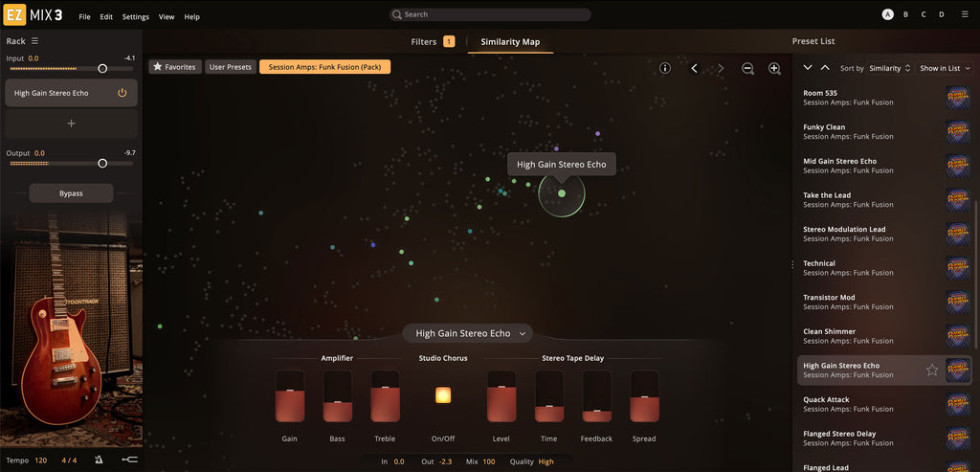980x472 pixels.
Task: Toggle Studio Chorus On/Off button
Action: click(x=443, y=395)
